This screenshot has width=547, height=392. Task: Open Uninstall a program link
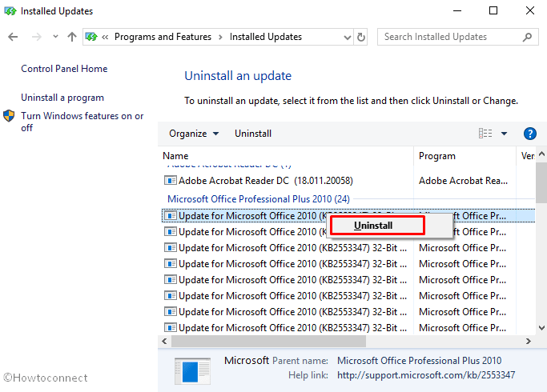[x=62, y=98]
